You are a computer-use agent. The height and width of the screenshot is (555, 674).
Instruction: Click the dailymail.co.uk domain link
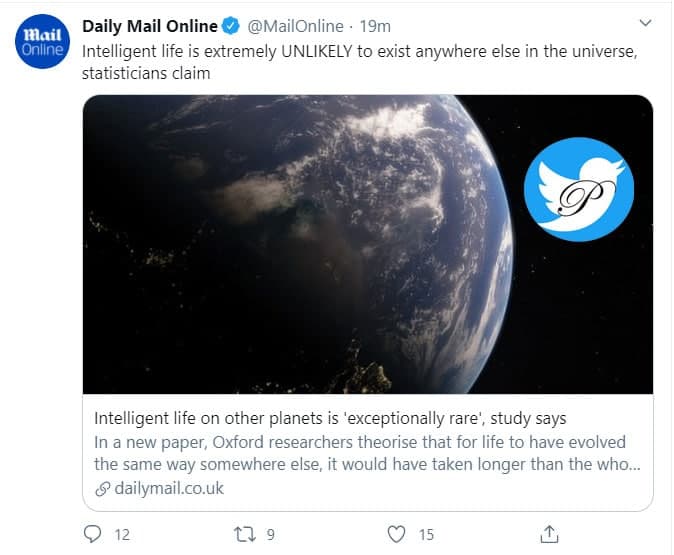click(168, 489)
